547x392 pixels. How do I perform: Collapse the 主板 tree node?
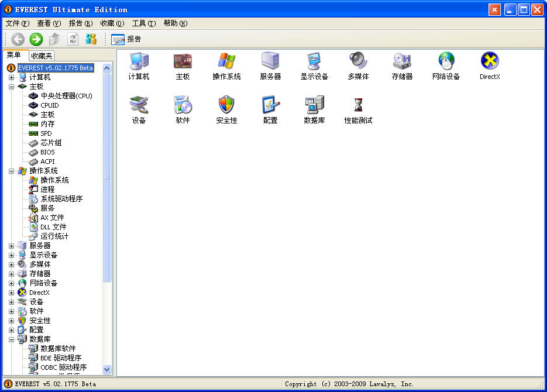pos(11,87)
